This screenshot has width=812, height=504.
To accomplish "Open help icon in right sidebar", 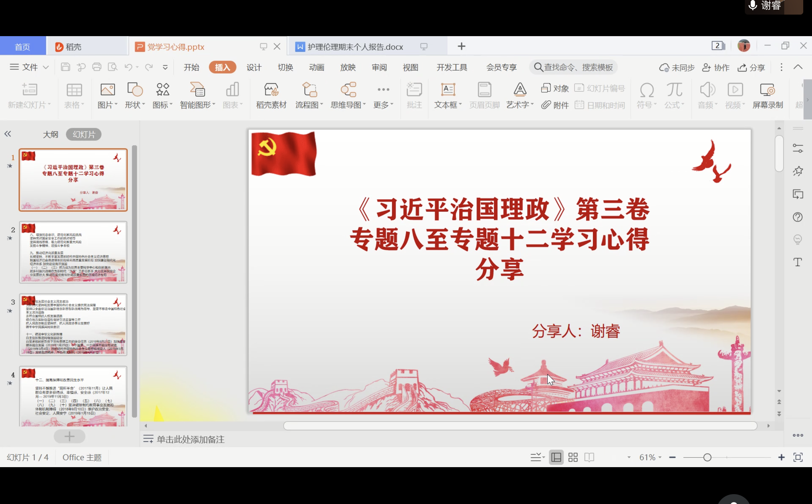I will click(798, 217).
